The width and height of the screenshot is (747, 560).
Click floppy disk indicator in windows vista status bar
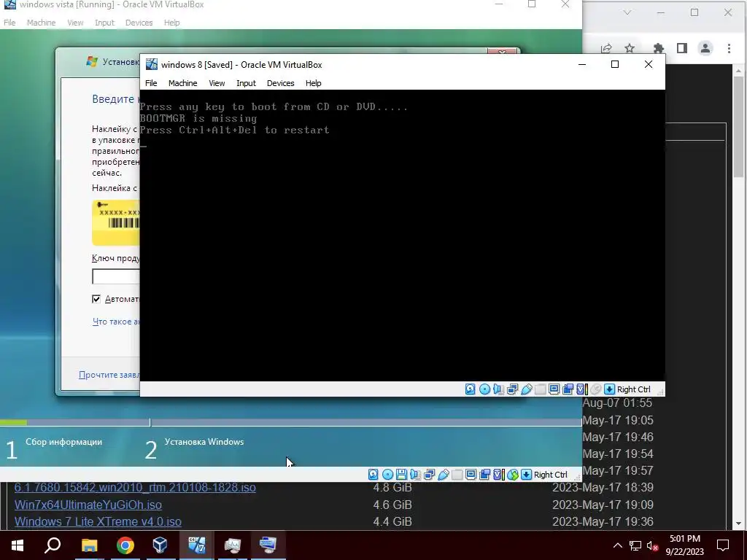coord(401,474)
